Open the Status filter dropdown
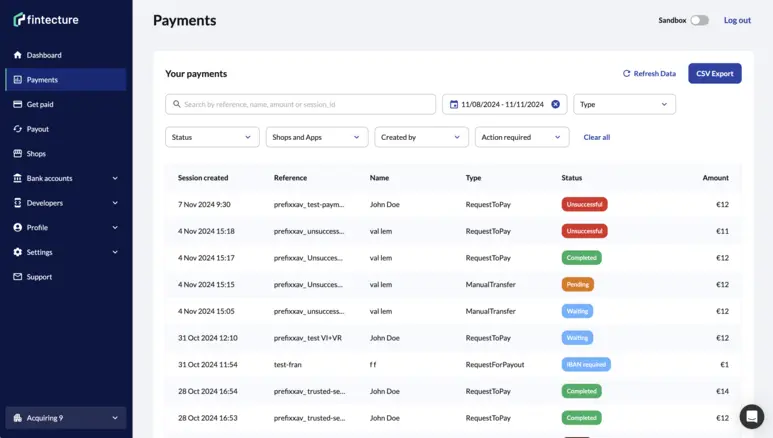Screen dimensions: 773x438 tap(212, 137)
